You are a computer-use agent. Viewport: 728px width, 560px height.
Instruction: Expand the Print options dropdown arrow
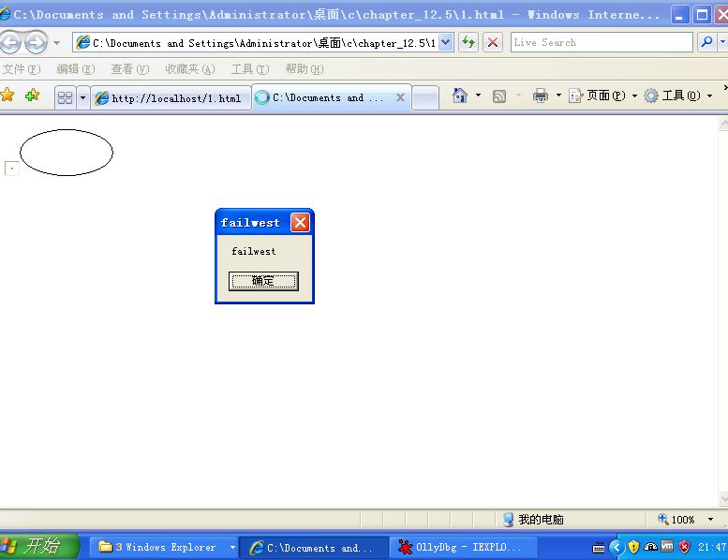point(558,96)
